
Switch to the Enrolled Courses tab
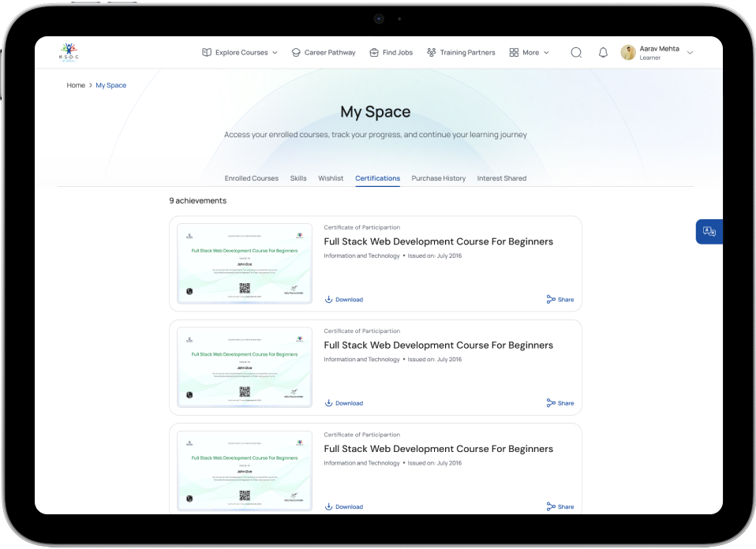tap(251, 178)
